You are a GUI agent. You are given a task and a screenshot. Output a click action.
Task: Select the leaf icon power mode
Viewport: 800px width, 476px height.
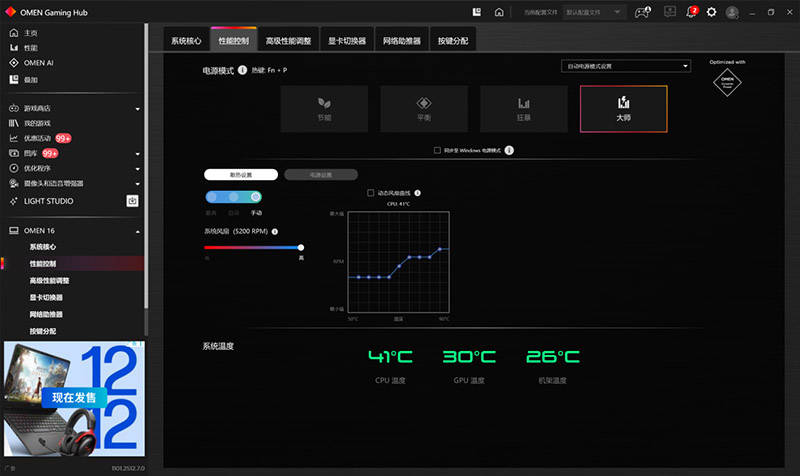[324, 109]
